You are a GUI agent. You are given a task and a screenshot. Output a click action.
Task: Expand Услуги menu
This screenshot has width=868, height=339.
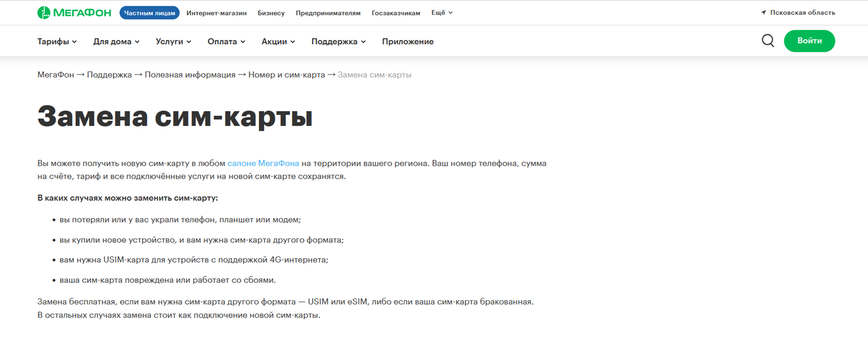(174, 42)
